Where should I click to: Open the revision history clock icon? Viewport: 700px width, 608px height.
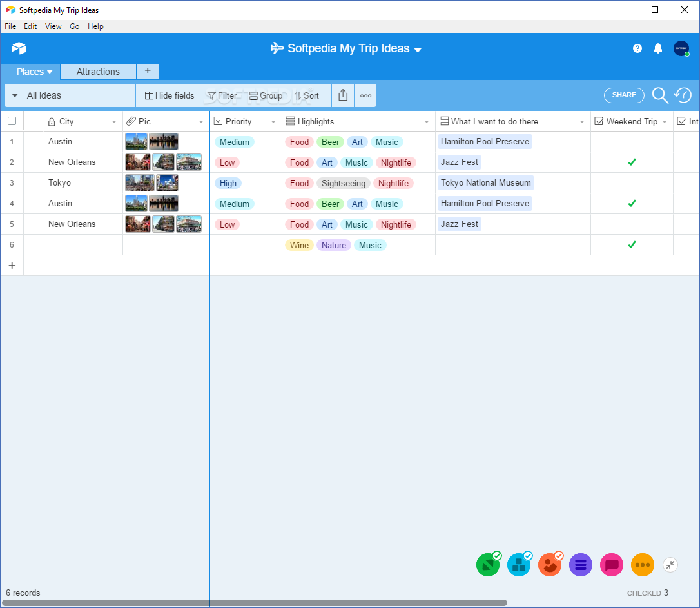coord(683,95)
